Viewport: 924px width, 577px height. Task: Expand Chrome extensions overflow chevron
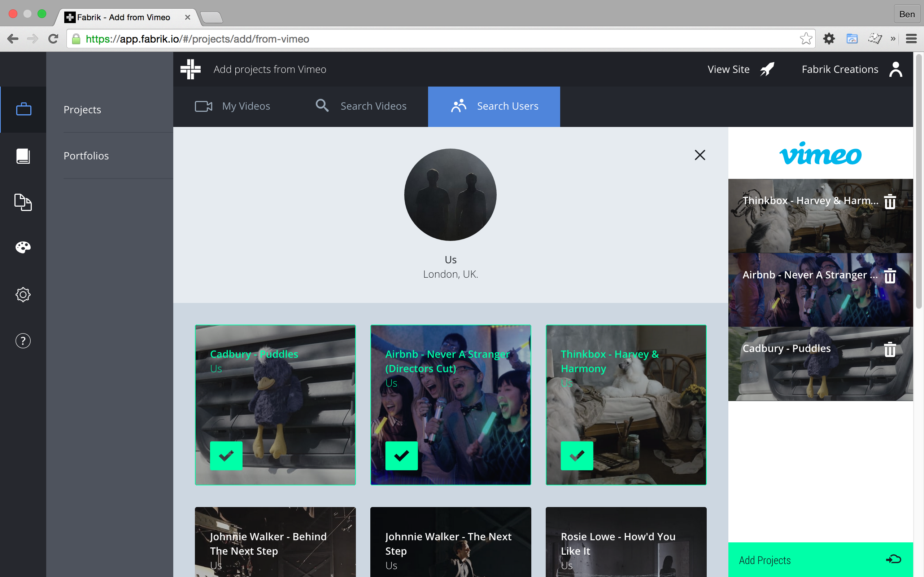tap(893, 39)
